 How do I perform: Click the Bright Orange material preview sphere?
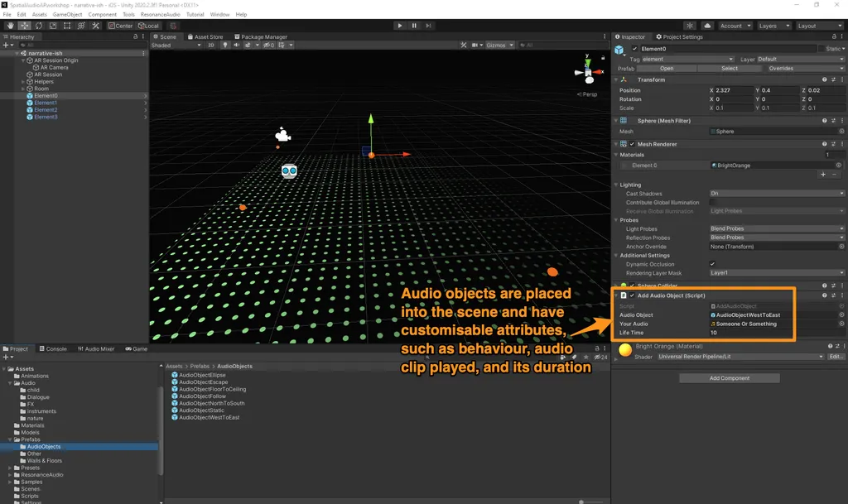point(625,351)
